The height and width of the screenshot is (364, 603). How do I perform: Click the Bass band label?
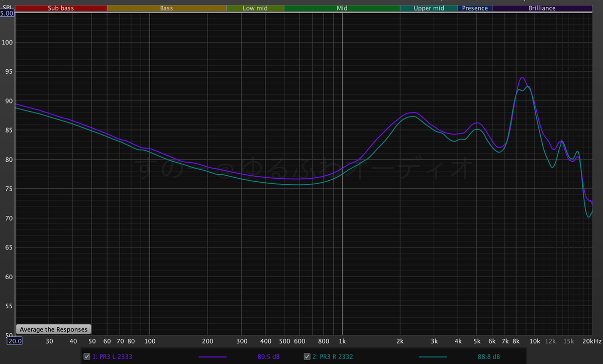pyautogui.click(x=167, y=8)
